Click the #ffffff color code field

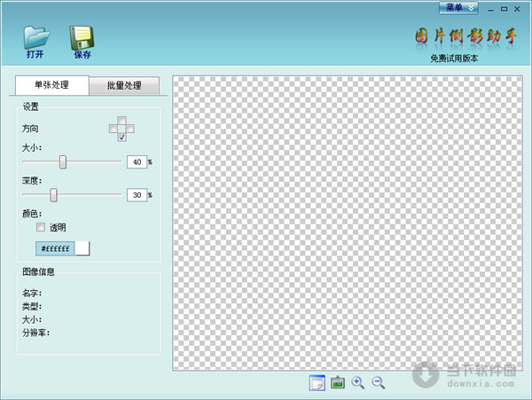pos(55,248)
